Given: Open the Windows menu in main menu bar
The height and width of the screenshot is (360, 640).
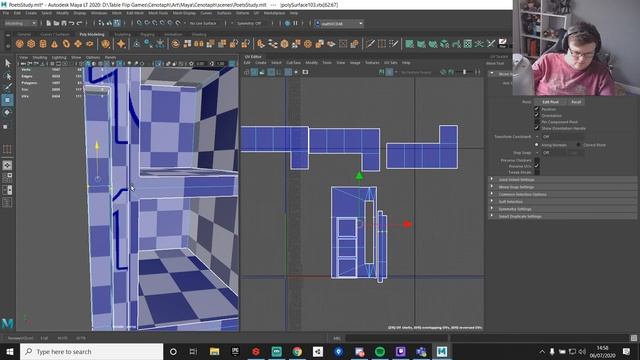Looking at the screenshot, I should 99,13.
